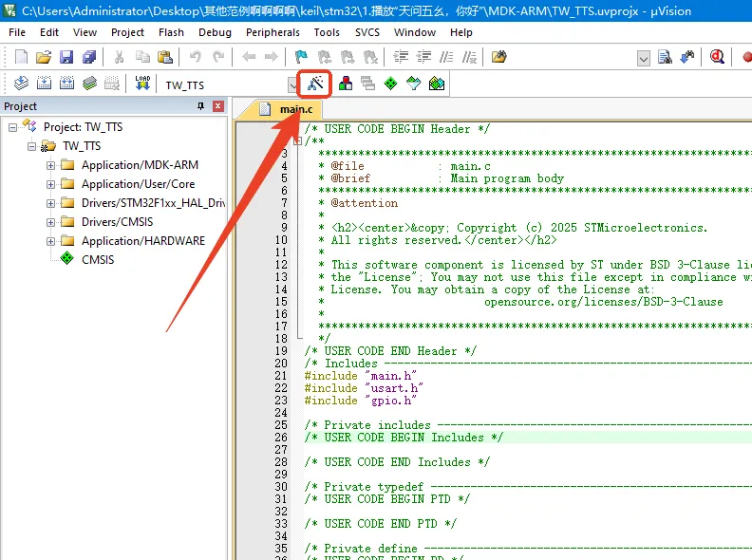Open the Peripherals menu
The width and height of the screenshot is (752, 560).
click(273, 31)
